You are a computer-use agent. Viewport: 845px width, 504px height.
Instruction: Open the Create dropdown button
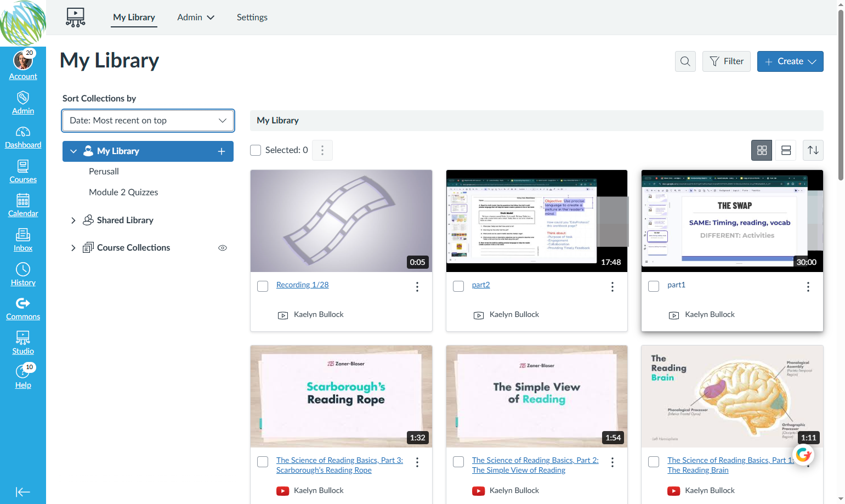(790, 61)
